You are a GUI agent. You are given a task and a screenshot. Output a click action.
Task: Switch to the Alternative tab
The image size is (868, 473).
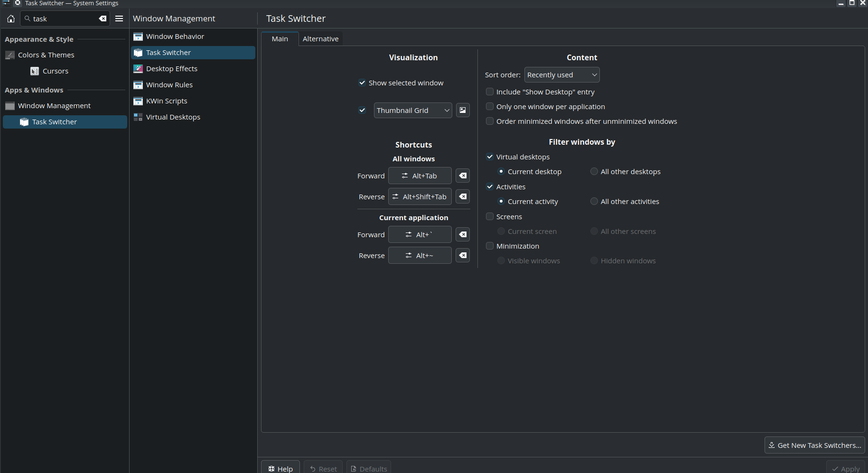[x=320, y=39]
